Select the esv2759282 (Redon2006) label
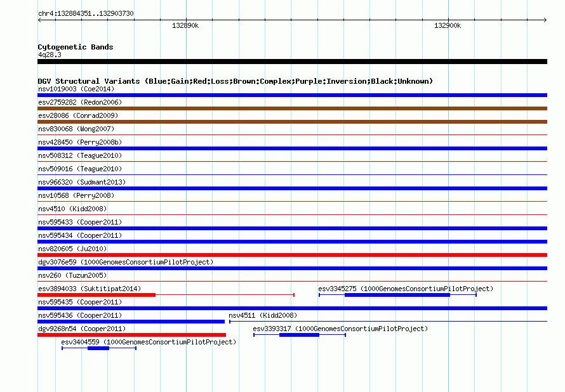 click(80, 102)
